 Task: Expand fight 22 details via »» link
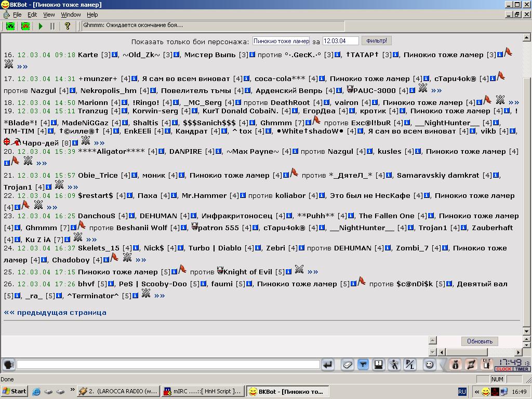pyautogui.click(x=52, y=207)
